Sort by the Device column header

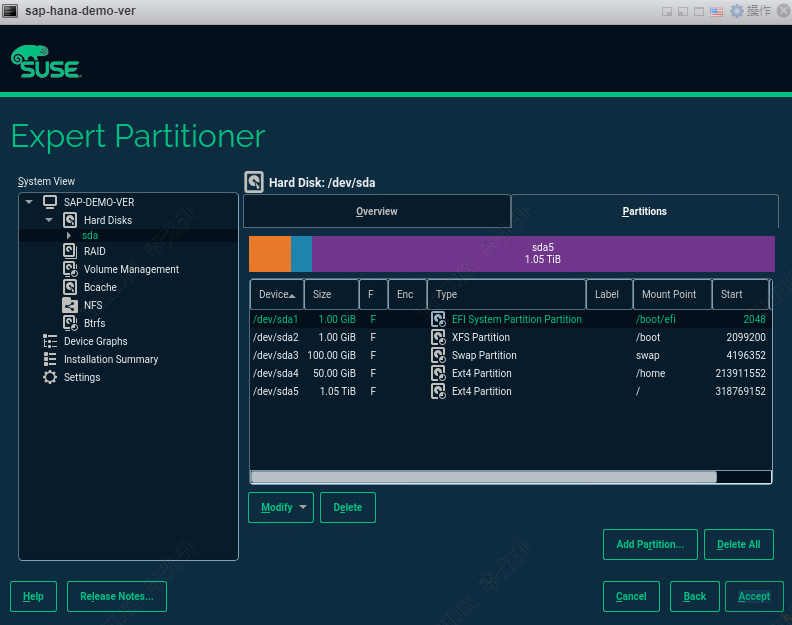coord(277,294)
